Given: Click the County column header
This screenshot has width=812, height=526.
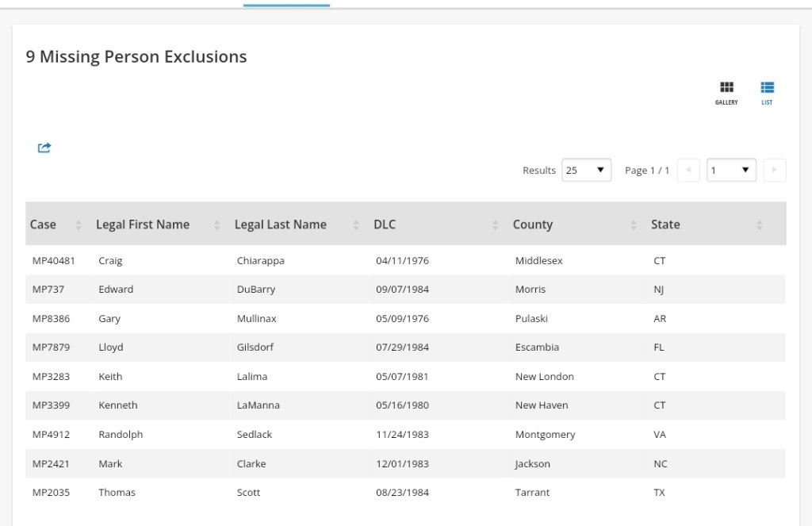Looking at the screenshot, I should click(x=533, y=225).
